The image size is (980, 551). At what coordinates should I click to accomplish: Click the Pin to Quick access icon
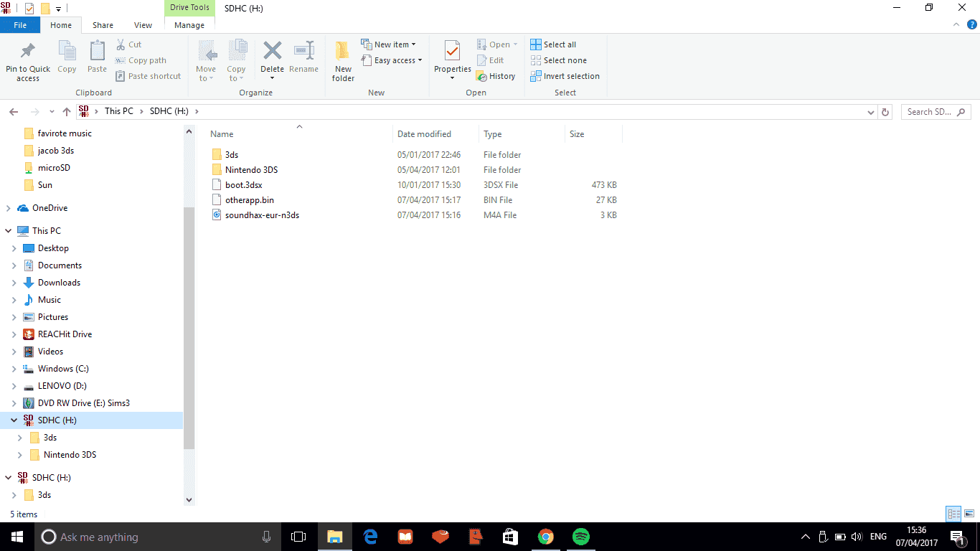coord(28,51)
